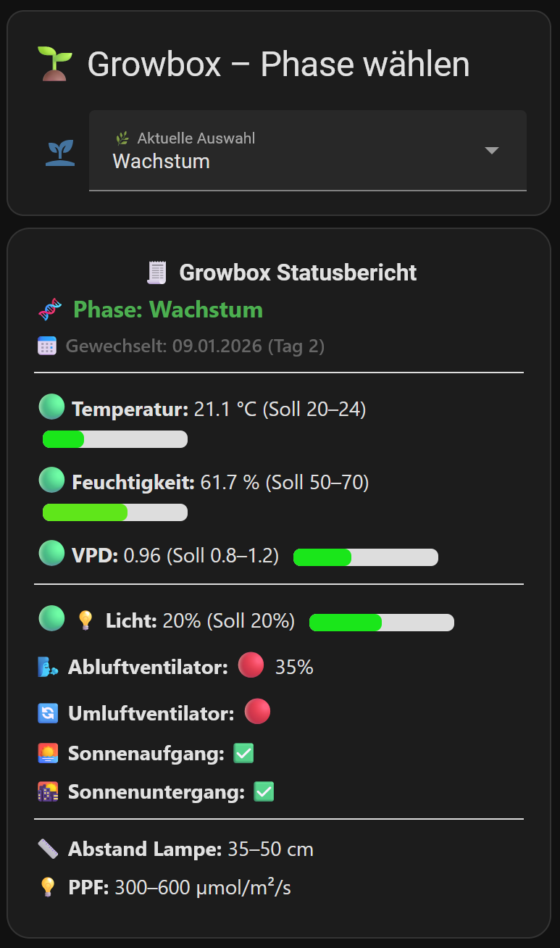The height and width of the screenshot is (948, 560).
Task: Click the Growbox Statusbericht title
Action: [298, 272]
